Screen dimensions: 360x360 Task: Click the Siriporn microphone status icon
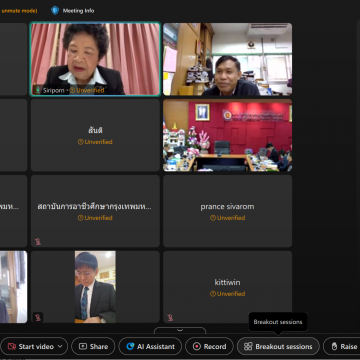coord(38,90)
